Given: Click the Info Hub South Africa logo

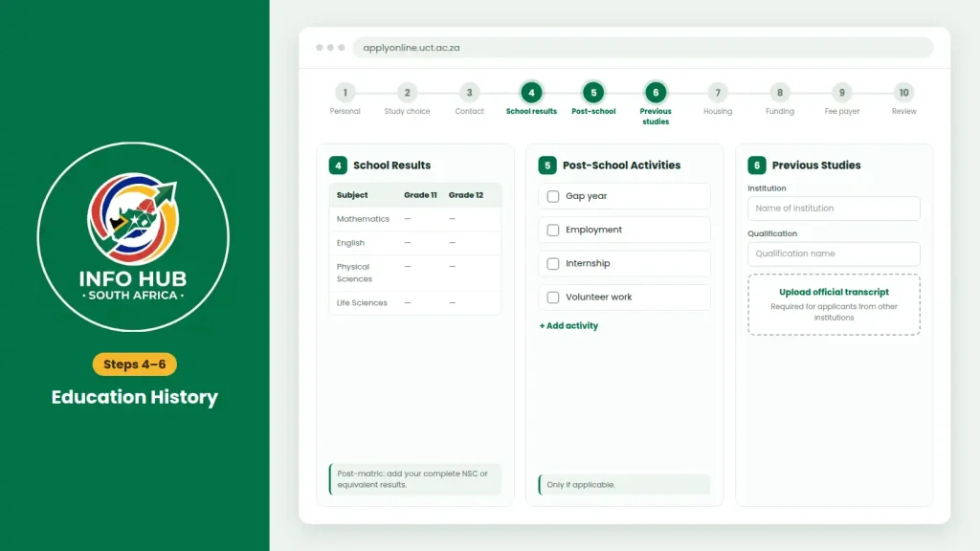Looking at the screenshot, I should point(133,237).
